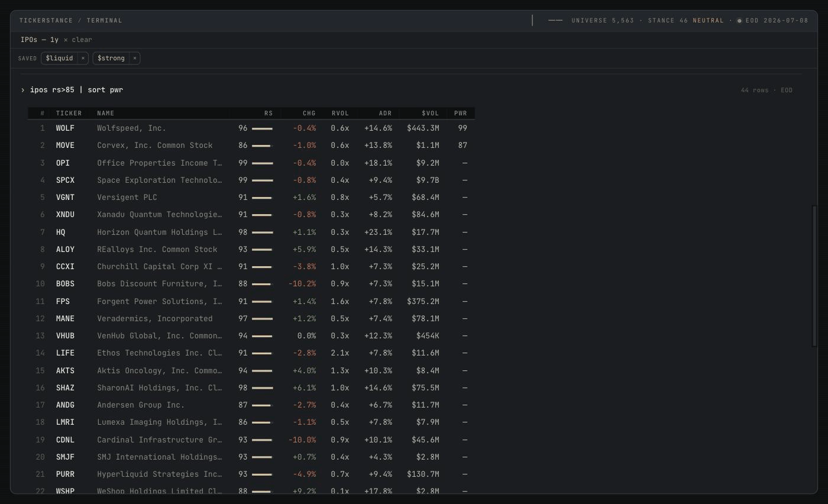Select the VGNT ticker
This screenshot has width=828, height=504.
click(x=65, y=198)
